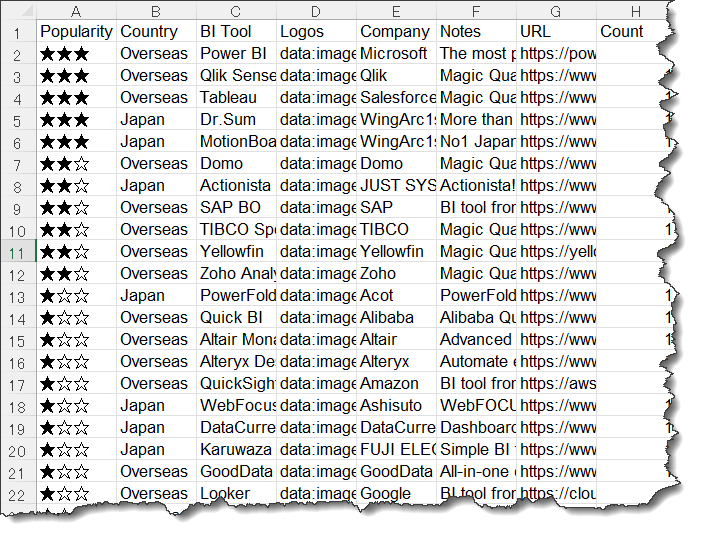Select the three-star popularity cell in row 2
Viewport: 702px width, 539px height.
77,54
